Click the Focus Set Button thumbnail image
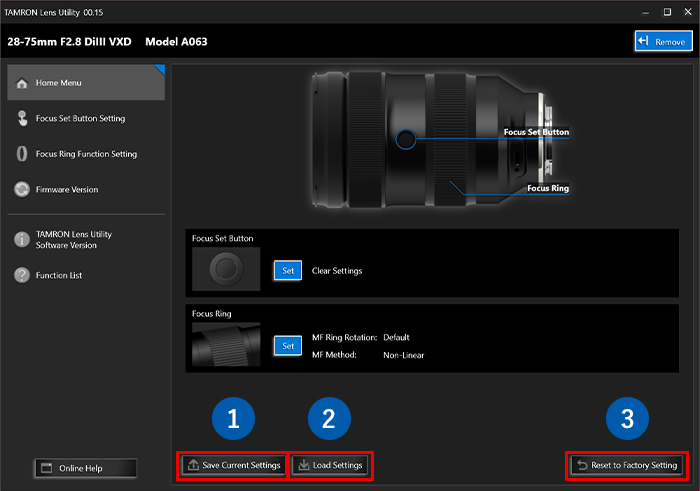 [x=226, y=269]
